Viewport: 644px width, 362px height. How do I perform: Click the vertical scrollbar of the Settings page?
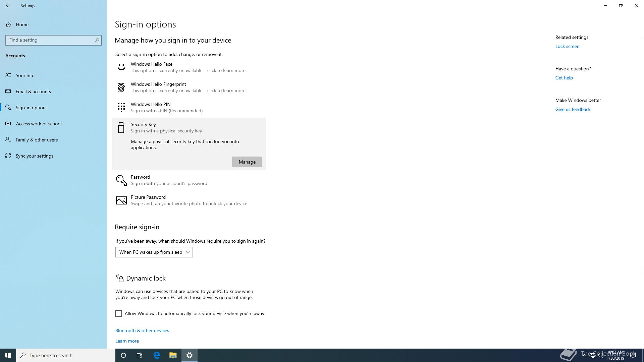click(x=643, y=154)
